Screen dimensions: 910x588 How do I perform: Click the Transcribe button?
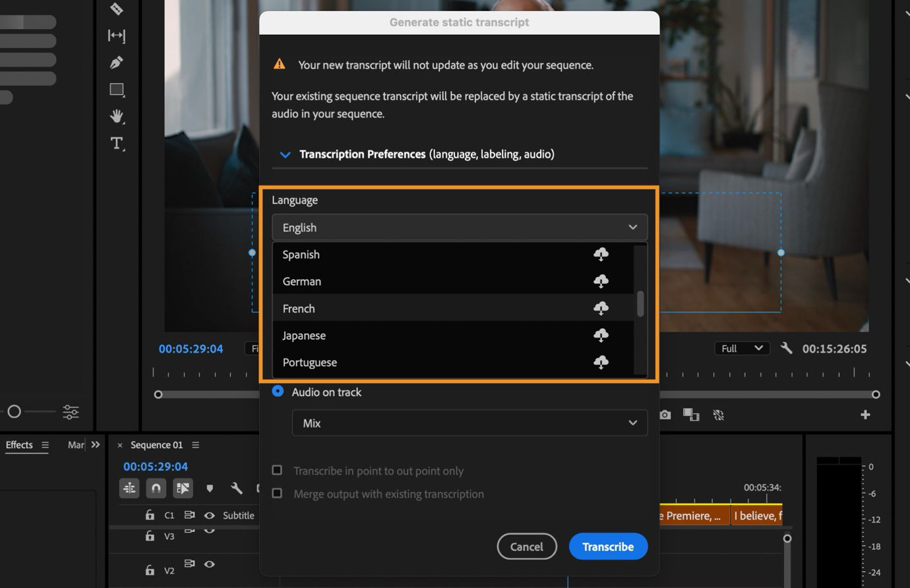[607, 546]
